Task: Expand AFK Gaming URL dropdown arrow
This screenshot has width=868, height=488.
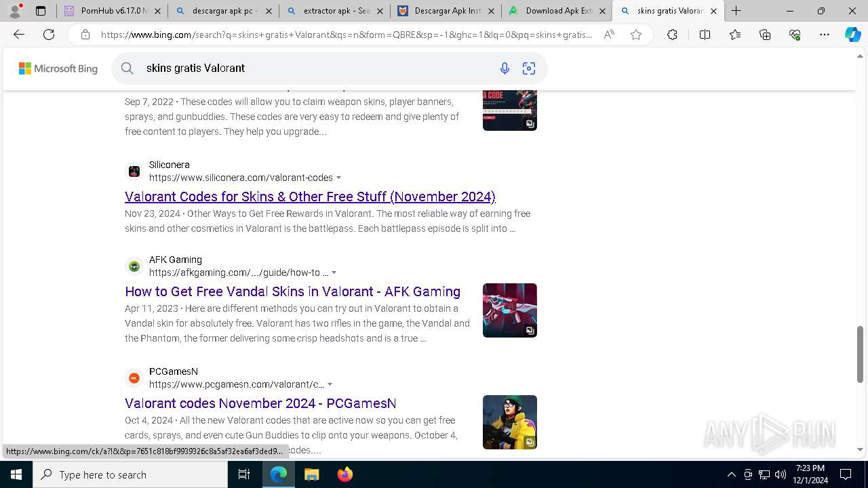Action: (334, 272)
